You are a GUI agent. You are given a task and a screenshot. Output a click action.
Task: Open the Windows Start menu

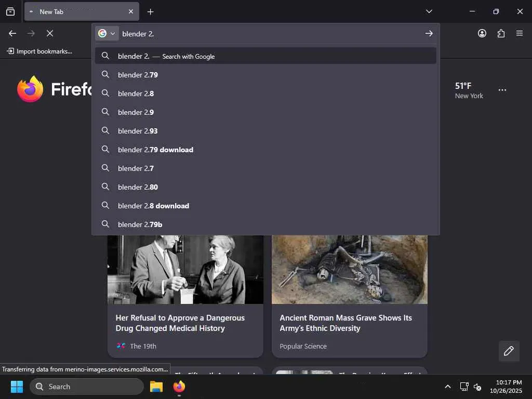(17, 387)
